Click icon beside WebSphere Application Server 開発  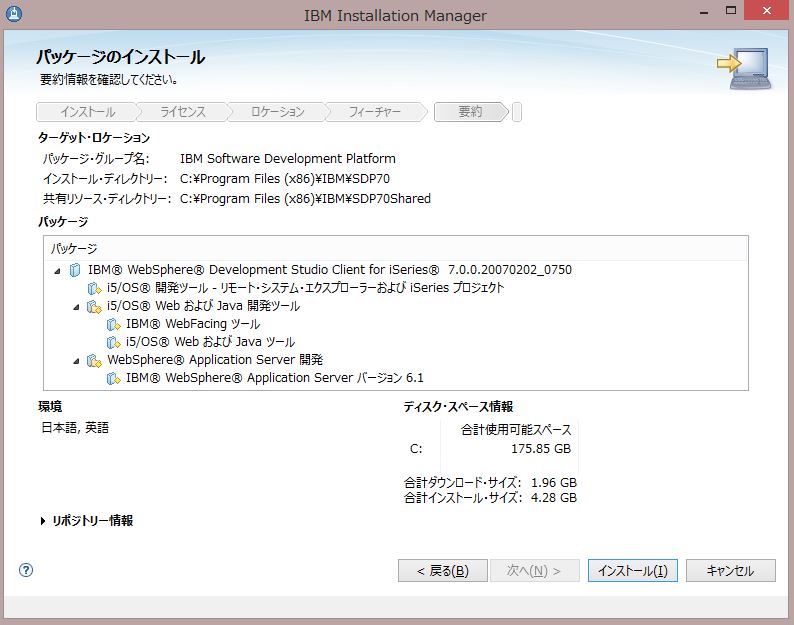[x=94, y=361]
